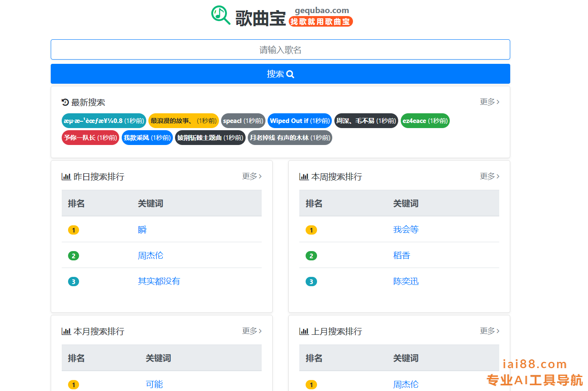Select the green ez4eace search tag
The height and width of the screenshot is (391, 588).
pyautogui.click(x=425, y=121)
